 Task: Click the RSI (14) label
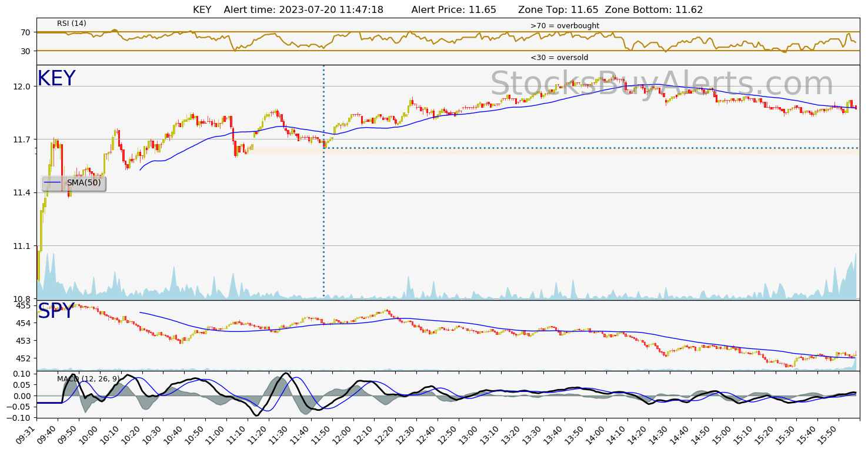[72, 24]
